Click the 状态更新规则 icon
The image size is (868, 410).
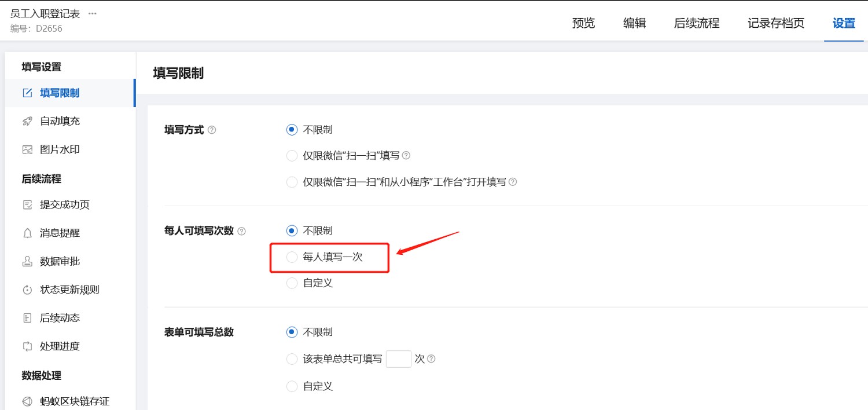(x=27, y=290)
